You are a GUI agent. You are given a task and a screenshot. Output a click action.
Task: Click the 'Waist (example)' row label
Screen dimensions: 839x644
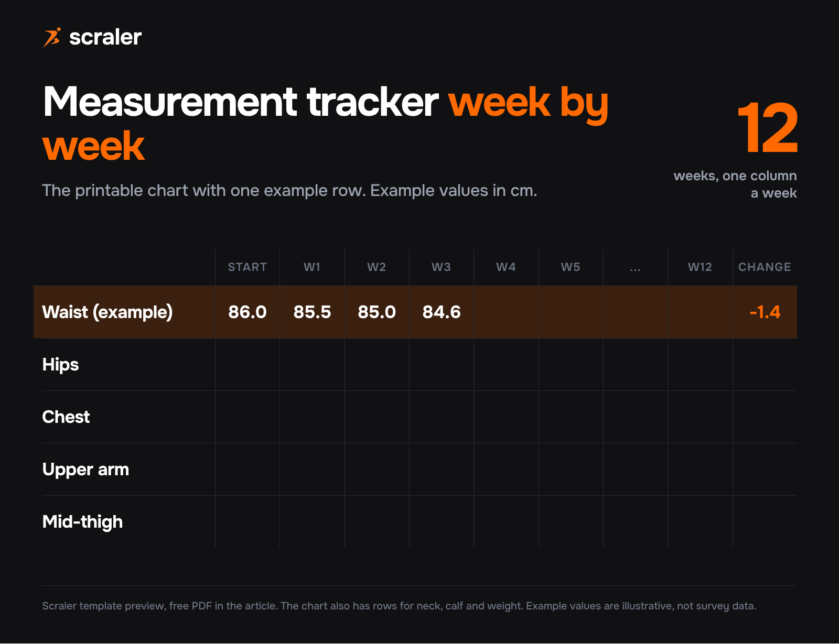click(x=107, y=312)
